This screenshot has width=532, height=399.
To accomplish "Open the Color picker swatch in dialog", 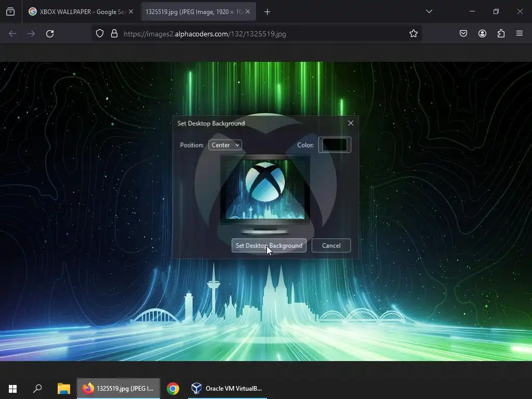I will pos(335,145).
